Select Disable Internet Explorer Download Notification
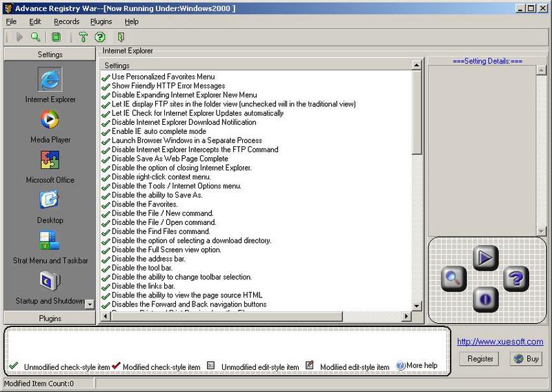This screenshot has height=392, width=552. pos(184,123)
